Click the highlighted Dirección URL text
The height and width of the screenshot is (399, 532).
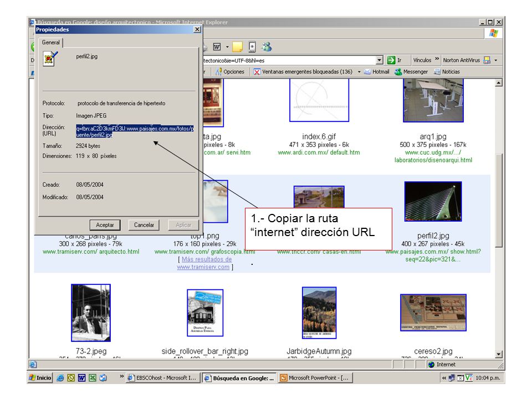tap(135, 132)
